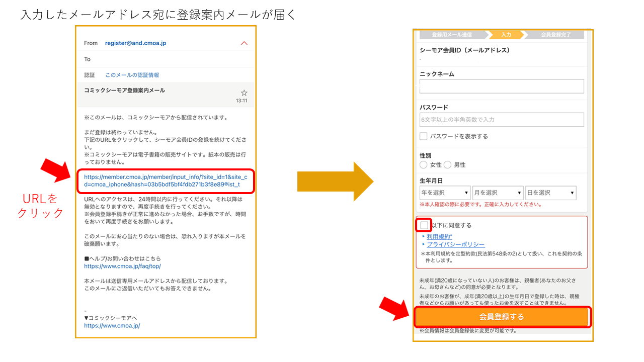Select 女性 radio button
Screen dimensions: 644x362
424,165
